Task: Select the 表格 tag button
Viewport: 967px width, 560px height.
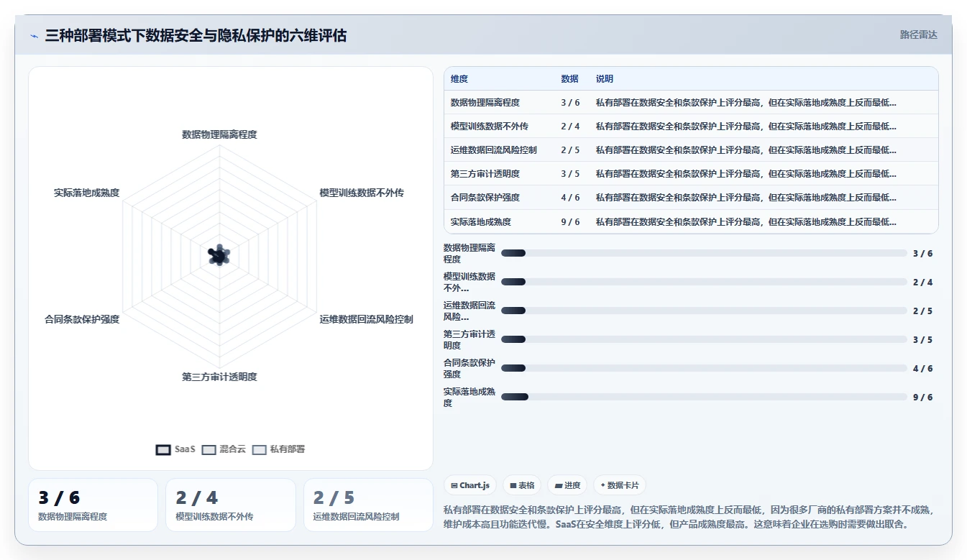Action: coord(522,485)
